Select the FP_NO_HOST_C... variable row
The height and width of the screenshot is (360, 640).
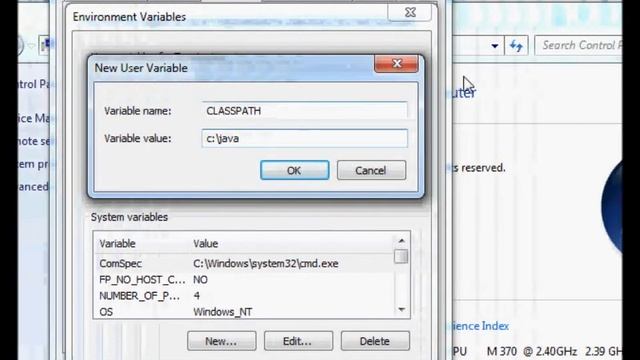(245, 280)
